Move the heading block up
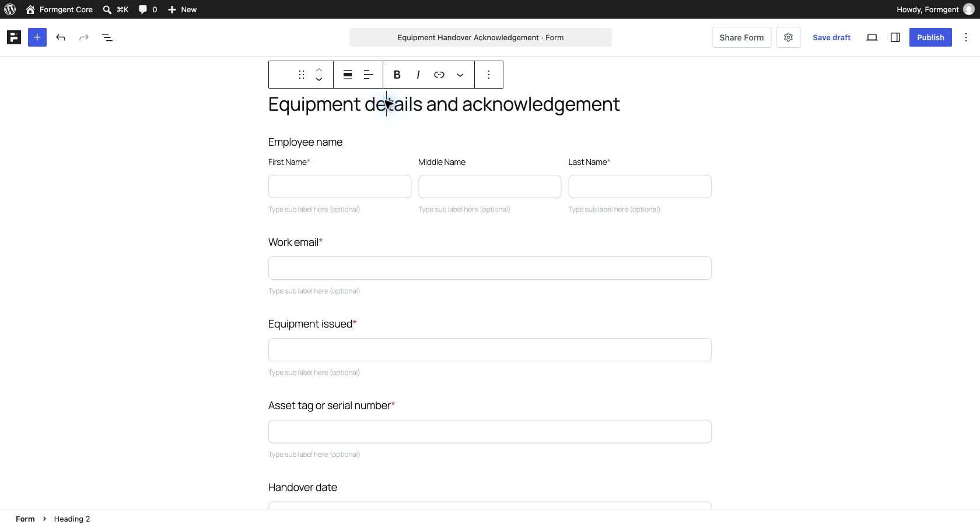 tap(319, 70)
